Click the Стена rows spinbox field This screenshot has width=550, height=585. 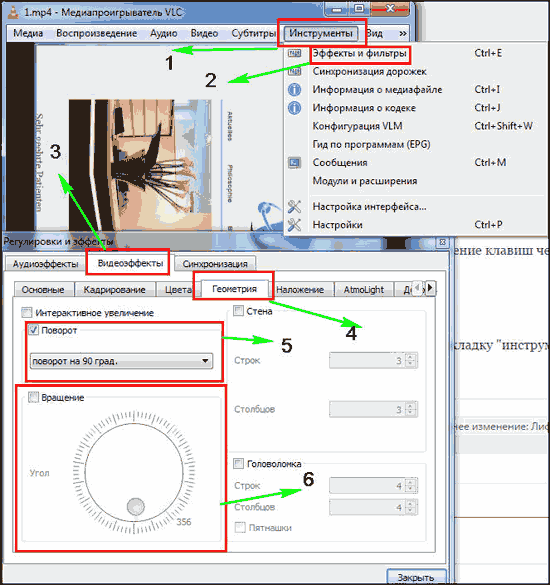point(373,360)
